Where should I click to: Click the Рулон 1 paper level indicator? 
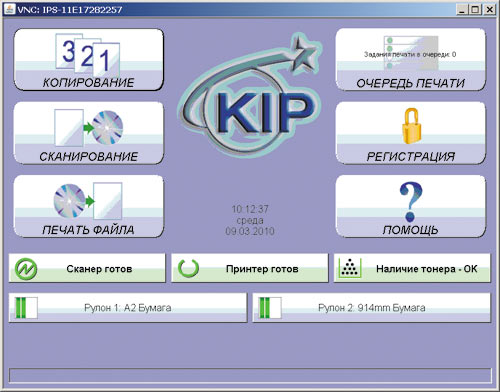pos(26,308)
